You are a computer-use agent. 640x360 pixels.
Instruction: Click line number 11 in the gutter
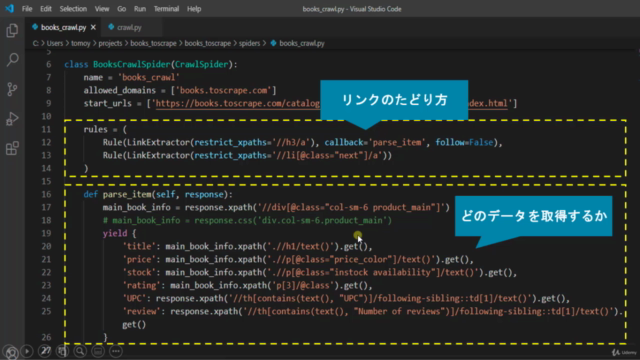(x=47, y=129)
